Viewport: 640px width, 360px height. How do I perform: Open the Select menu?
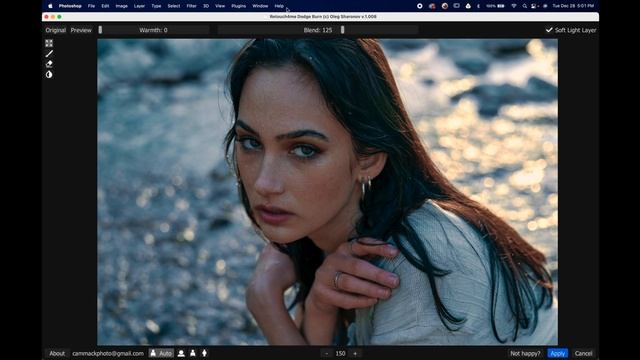click(174, 6)
